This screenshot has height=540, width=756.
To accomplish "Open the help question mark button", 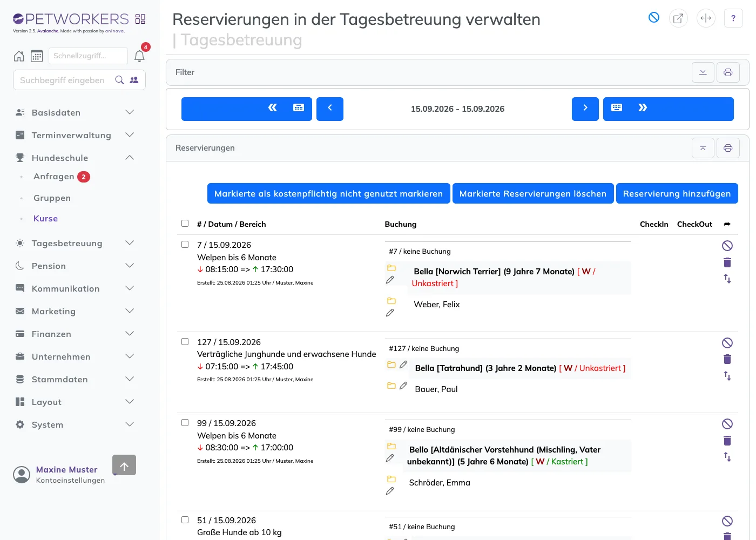I will [x=733, y=18].
